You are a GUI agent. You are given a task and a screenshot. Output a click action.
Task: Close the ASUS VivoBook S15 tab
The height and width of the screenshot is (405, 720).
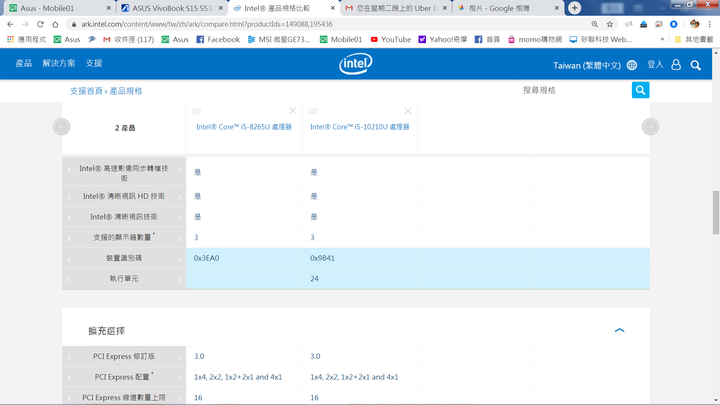coord(220,8)
